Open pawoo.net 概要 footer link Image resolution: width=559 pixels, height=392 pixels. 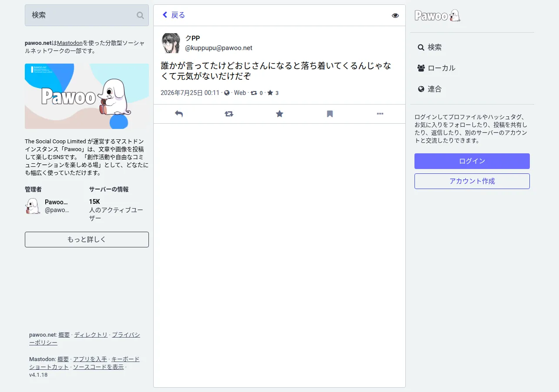tap(64, 335)
